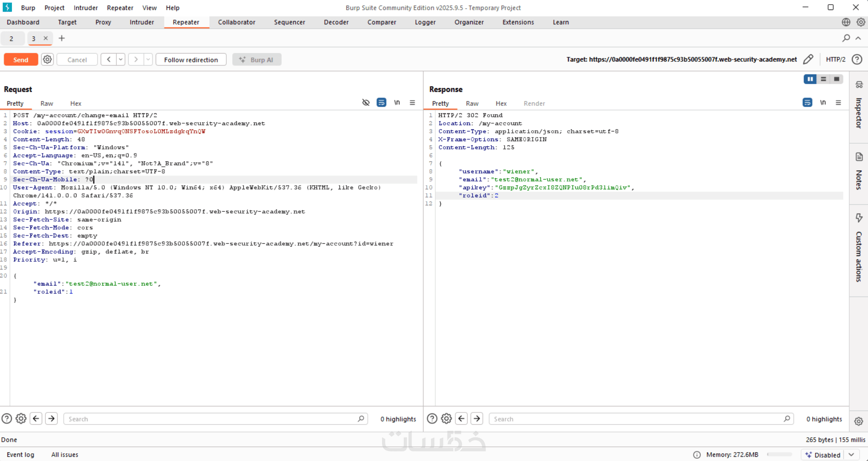Click the Response search input field
Viewport: 868px width, 461px height.
(x=637, y=419)
